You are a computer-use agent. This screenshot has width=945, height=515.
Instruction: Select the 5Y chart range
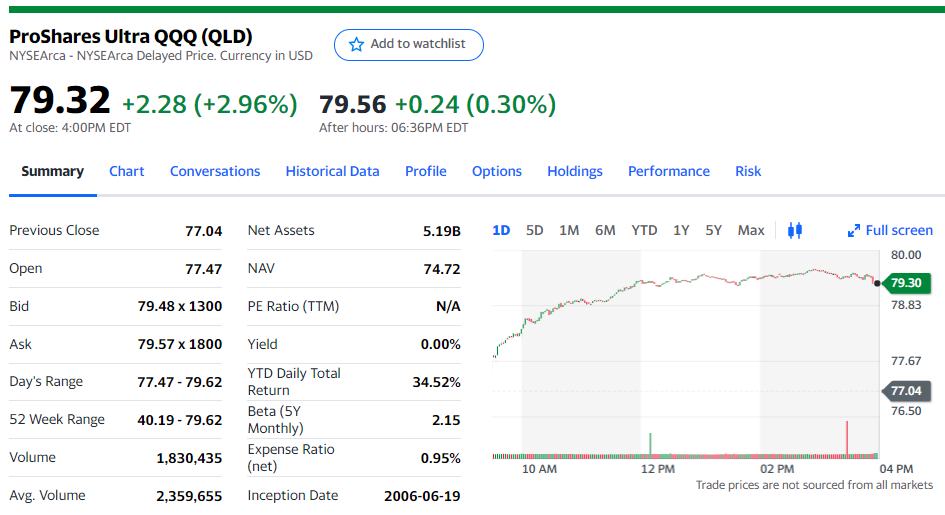[x=714, y=231]
